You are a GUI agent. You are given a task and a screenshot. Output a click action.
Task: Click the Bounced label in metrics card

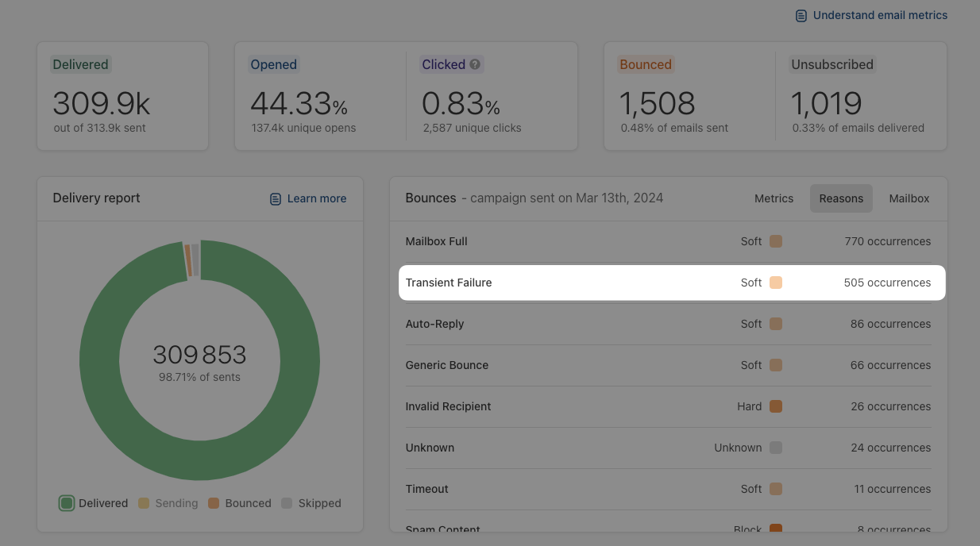[645, 65]
